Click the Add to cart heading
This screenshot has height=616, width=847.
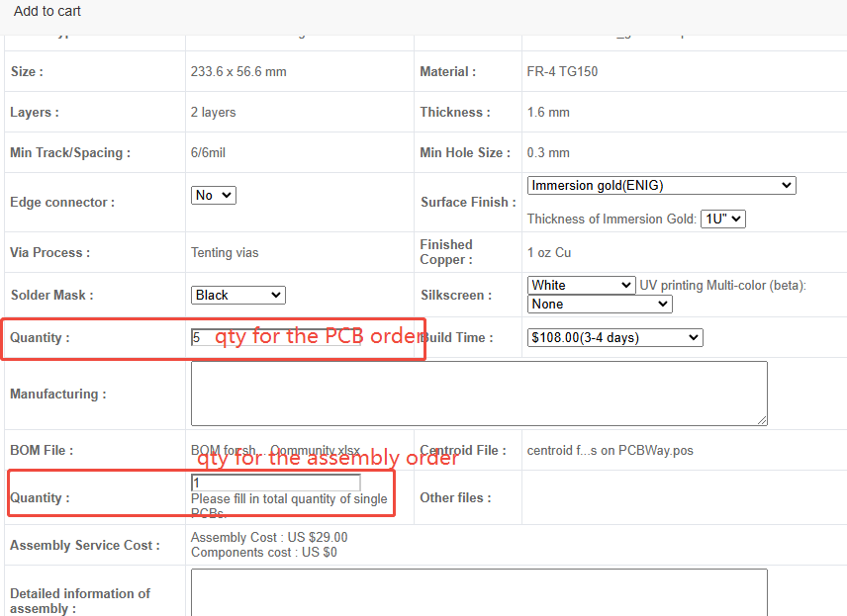[x=47, y=11]
